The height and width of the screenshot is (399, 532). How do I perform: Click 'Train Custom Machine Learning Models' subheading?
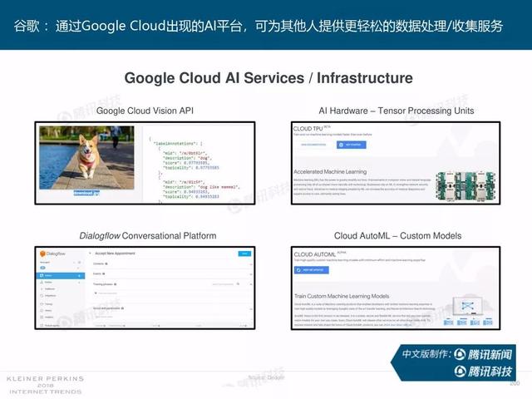[342, 296]
